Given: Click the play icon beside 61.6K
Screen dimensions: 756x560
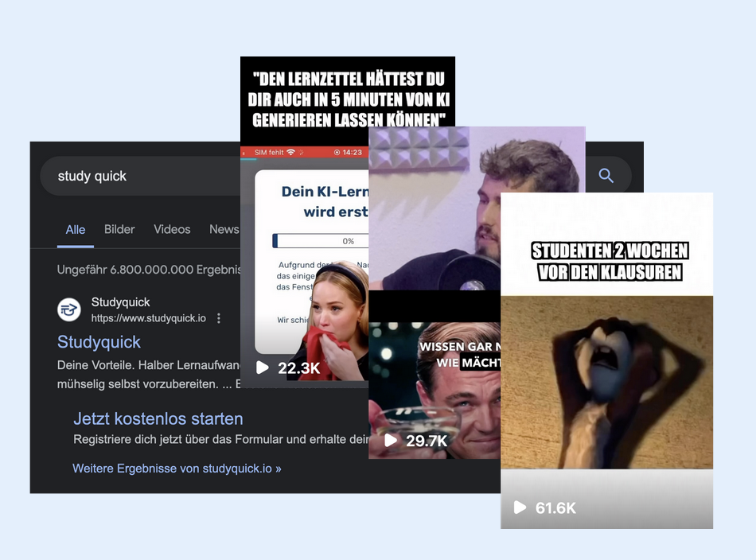Looking at the screenshot, I should coord(520,507).
